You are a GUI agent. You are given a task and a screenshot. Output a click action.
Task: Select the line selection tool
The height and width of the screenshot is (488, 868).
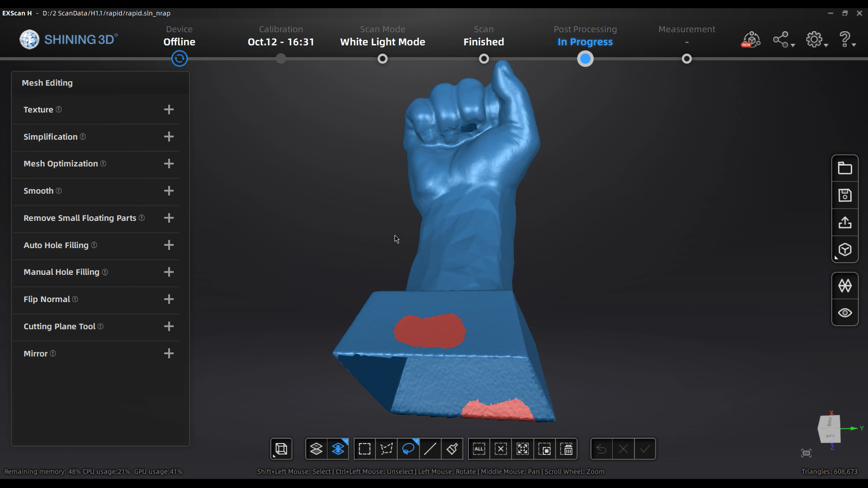click(429, 449)
